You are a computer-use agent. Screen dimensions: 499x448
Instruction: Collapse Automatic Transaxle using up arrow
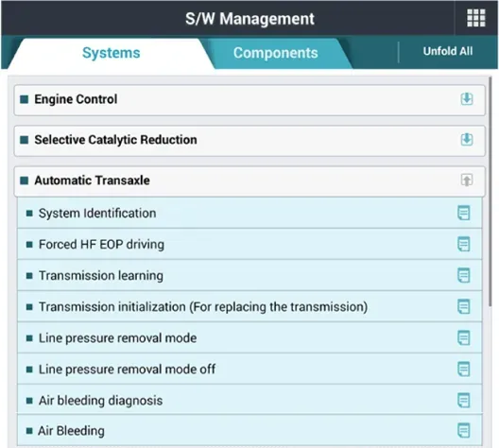[467, 181]
